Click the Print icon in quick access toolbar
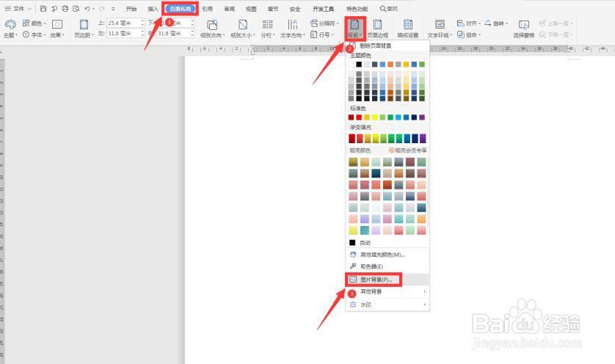 [x=65, y=8]
